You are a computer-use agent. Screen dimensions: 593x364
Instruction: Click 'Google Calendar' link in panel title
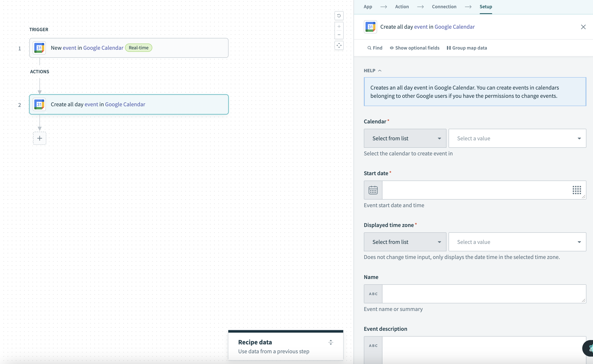click(x=454, y=27)
